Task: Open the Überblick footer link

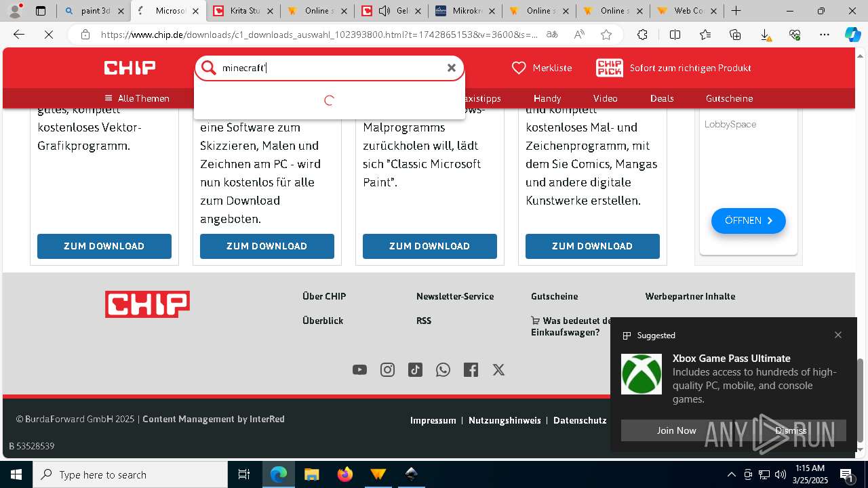Action: click(323, 321)
